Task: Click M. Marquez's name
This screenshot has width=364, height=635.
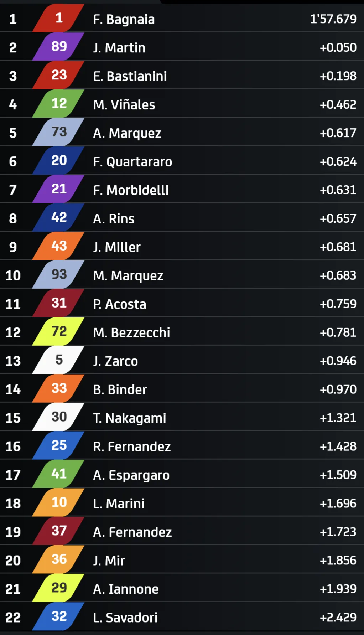Action: [x=128, y=276]
